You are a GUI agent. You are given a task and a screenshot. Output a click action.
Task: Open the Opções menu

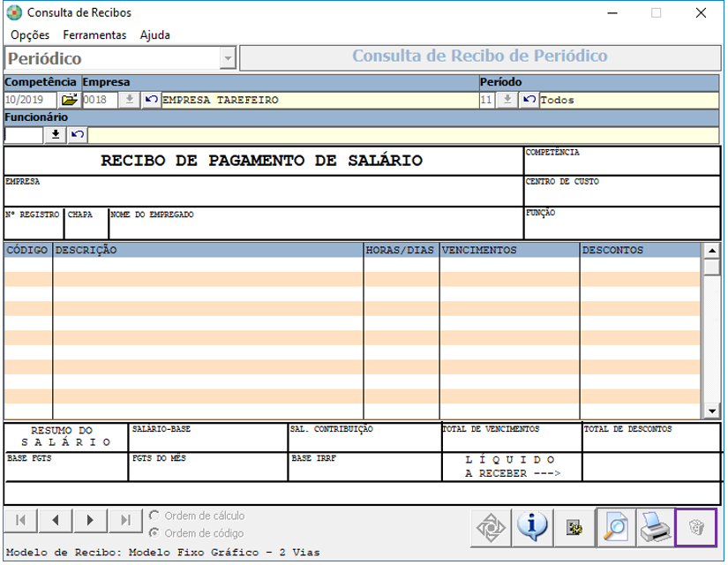click(x=30, y=35)
